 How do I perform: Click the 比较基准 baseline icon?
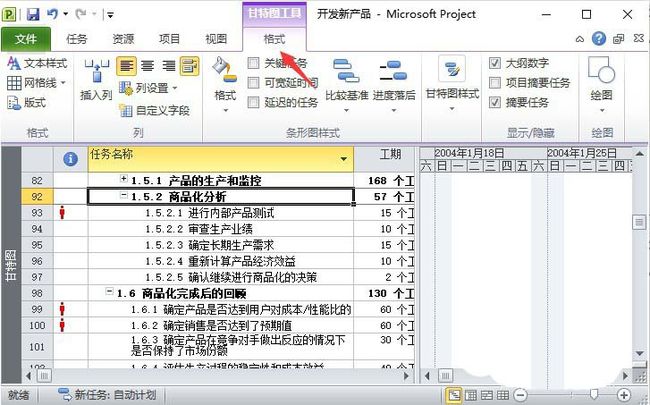(x=346, y=70)
